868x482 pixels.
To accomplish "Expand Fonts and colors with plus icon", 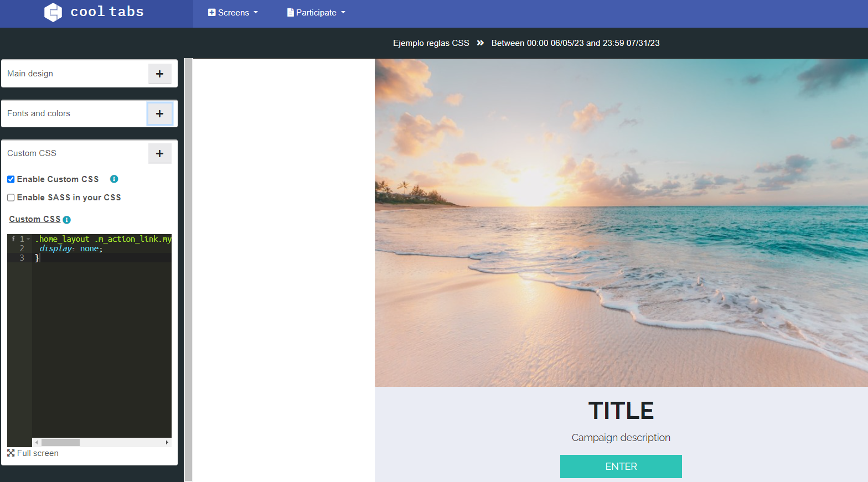I will pos(159,113).
